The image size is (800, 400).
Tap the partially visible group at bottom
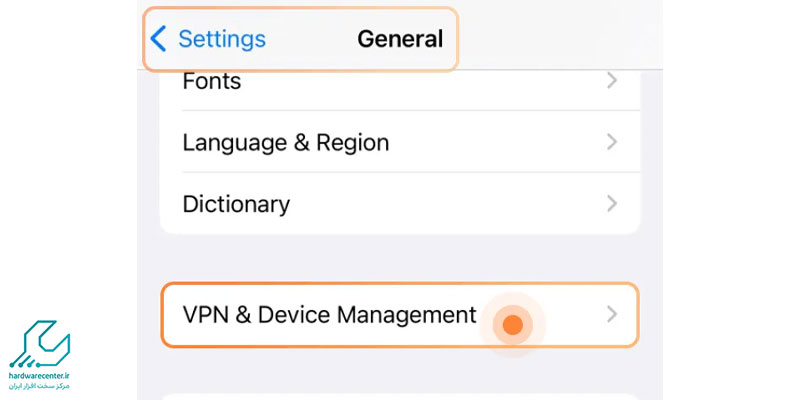tap(400, 392)
